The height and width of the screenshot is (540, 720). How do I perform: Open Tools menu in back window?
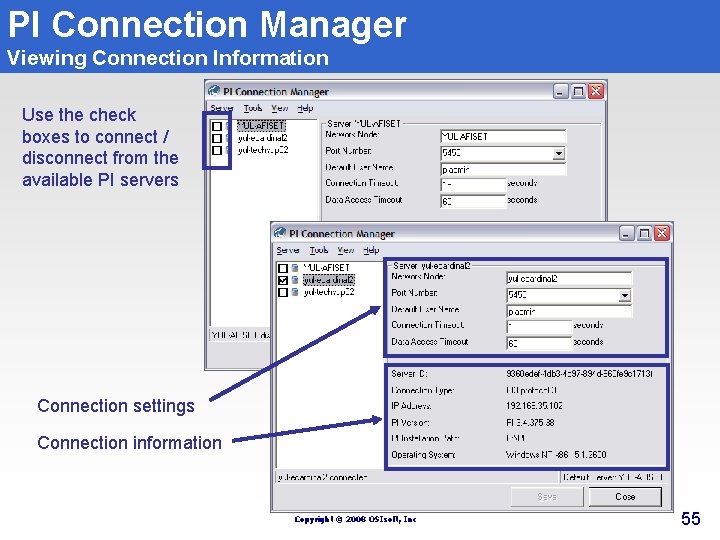(253, 108)
